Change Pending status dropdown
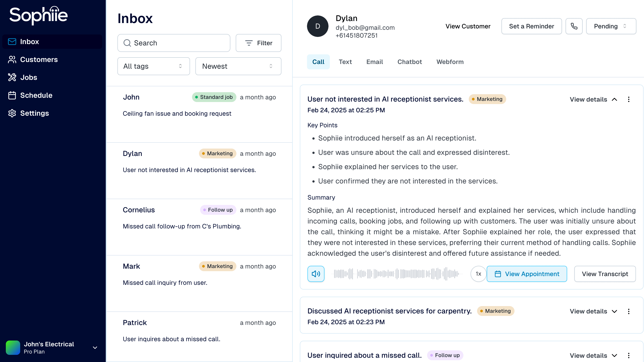644x362 pixels. (x=611, y=26)
